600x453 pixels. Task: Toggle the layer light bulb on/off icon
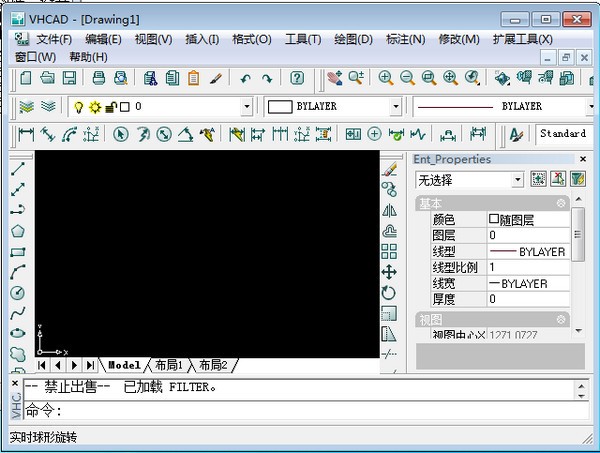(x=78, y=106)
